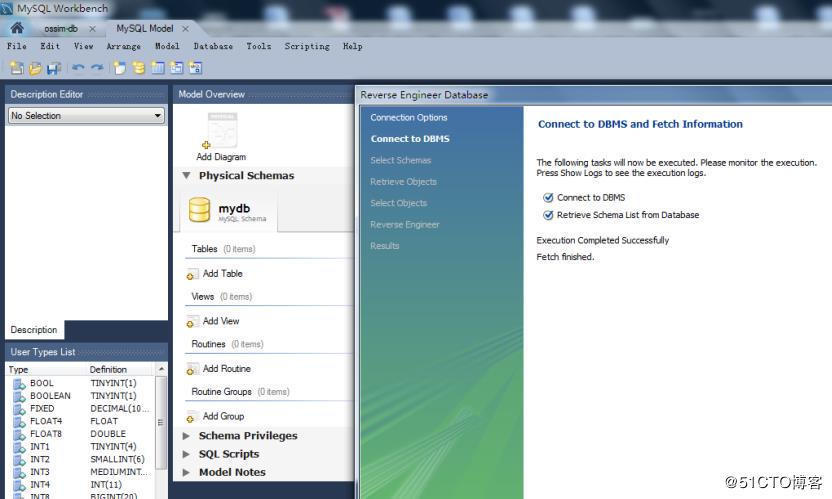The image size is (832, 499).
Task: Select the BOOL user type icon
Action: 19,383
